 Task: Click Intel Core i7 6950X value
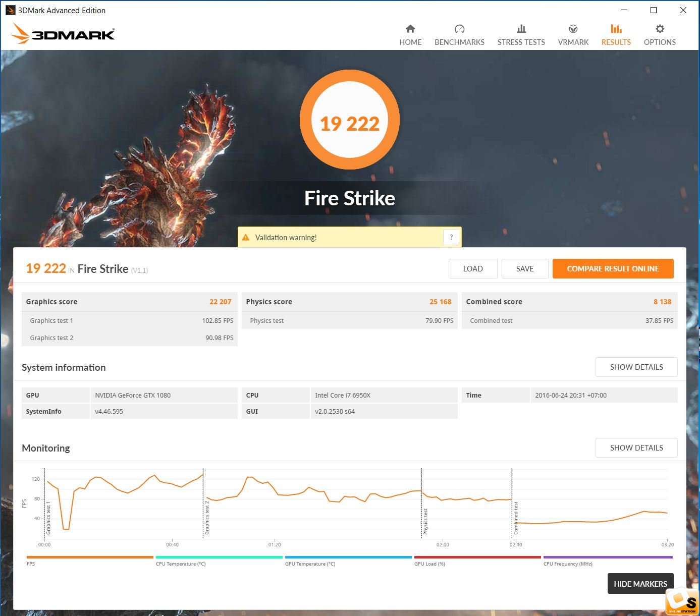(x=343, y=395)
